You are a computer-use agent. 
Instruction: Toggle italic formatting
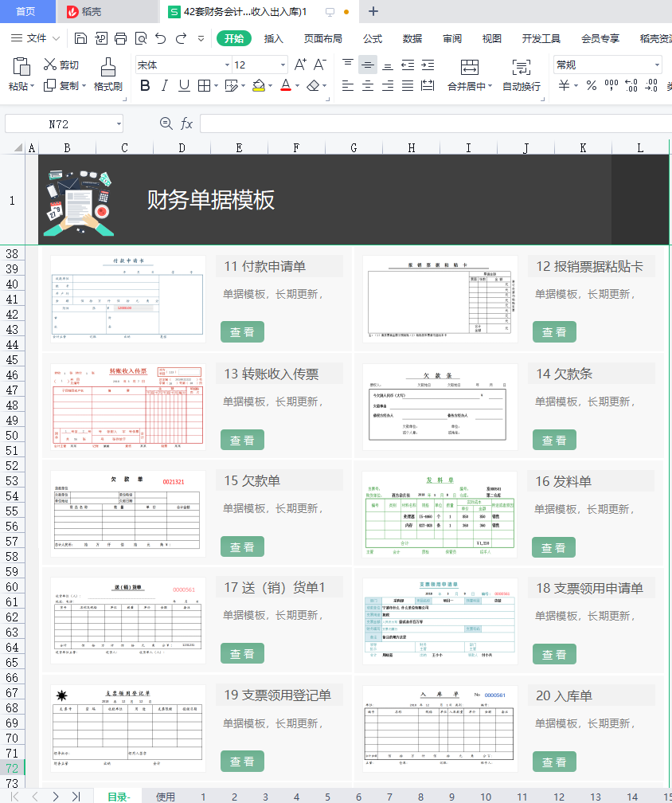click(165, 85)
